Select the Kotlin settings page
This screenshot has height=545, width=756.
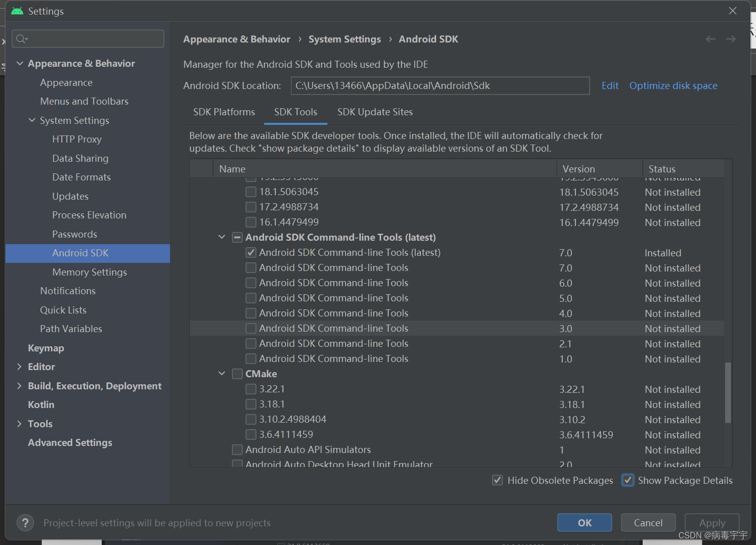click(41, 404)
